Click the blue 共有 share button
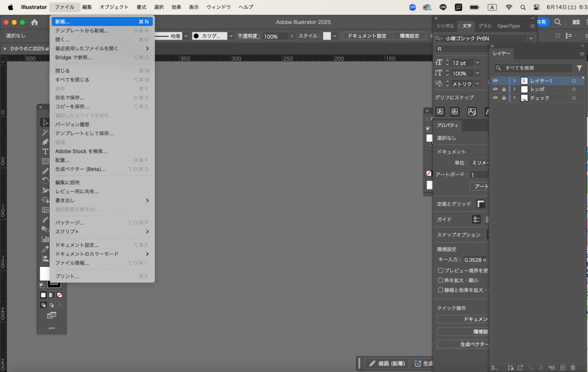Image resolution: width=588 pixels, height=372 pixels. [542, 22]
